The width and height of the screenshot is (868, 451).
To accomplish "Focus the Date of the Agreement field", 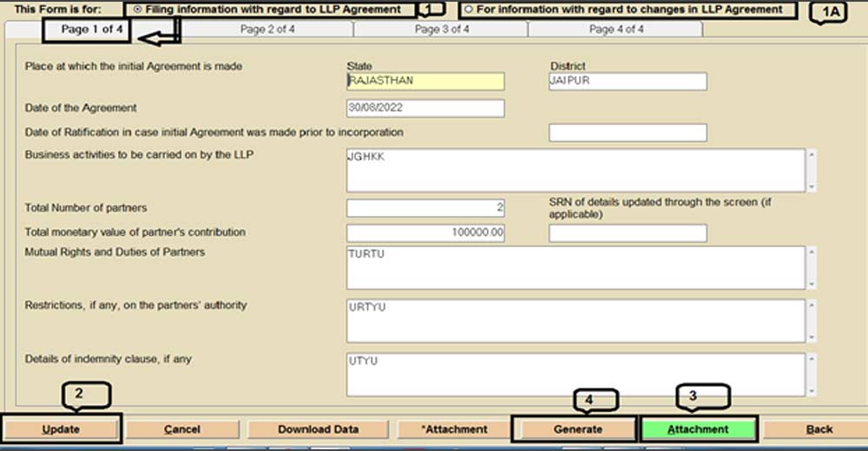I will pyautogui.click(x=424, y=108).
